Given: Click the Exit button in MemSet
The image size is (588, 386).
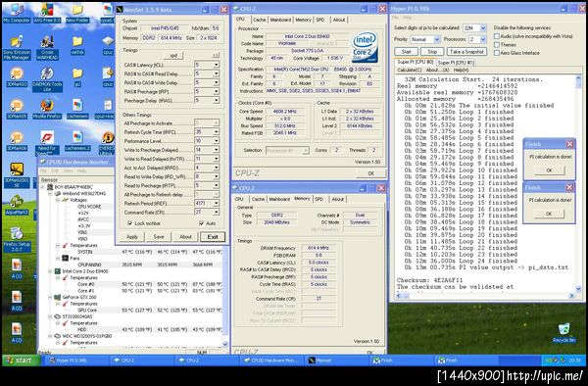Looking at the screenshot, I should (x=213, y=237).
